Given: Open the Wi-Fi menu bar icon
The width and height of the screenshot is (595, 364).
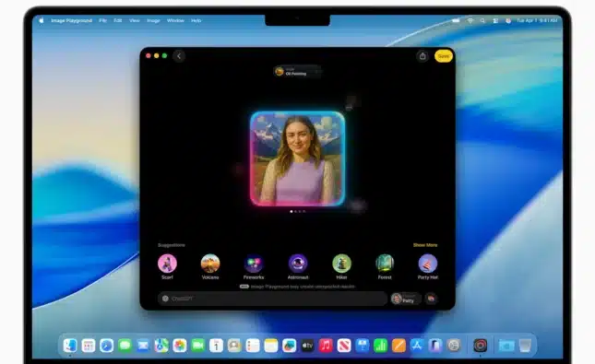Looking at the screenshot, I should 470,20.
